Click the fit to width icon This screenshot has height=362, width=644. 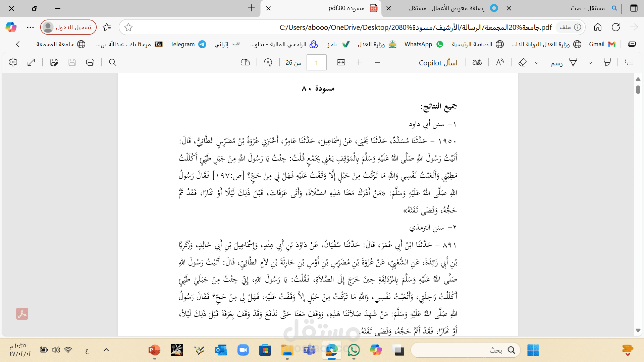[341, 62]
